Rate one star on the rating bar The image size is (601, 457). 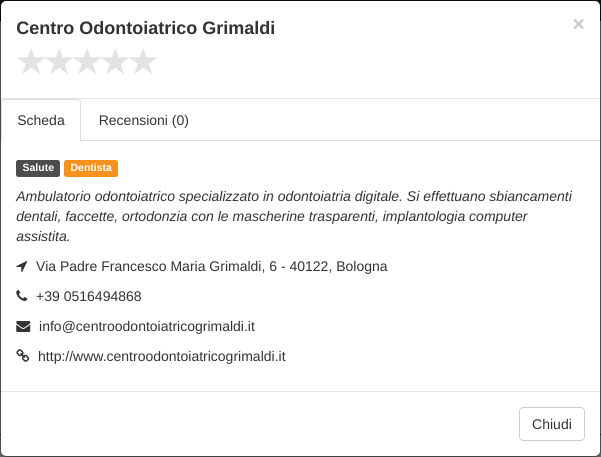click(31, 61)
